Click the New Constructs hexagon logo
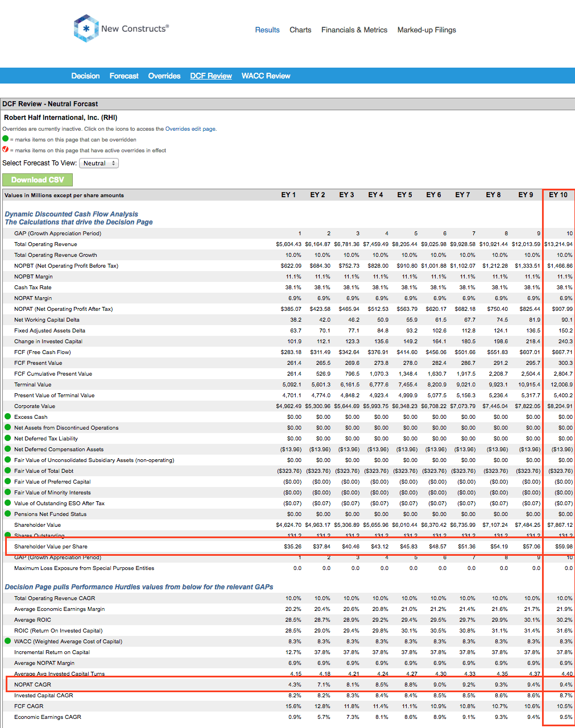This screenshot has width=575, height=728. [86, 28]
